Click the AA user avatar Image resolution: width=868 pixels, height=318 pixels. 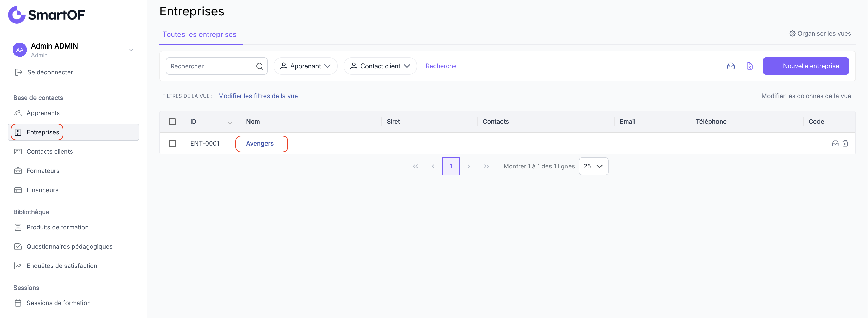click(x=20, y=50)
